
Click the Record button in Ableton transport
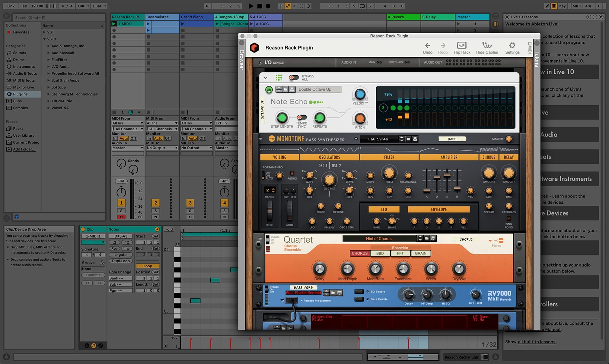[268, 6]
